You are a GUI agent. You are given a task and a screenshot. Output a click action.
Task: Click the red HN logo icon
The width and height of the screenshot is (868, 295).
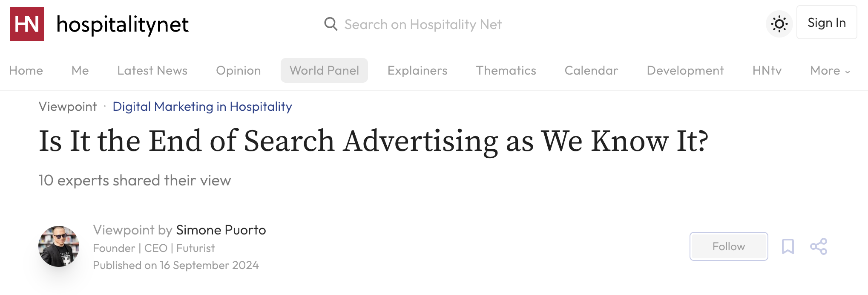point(27,24)
